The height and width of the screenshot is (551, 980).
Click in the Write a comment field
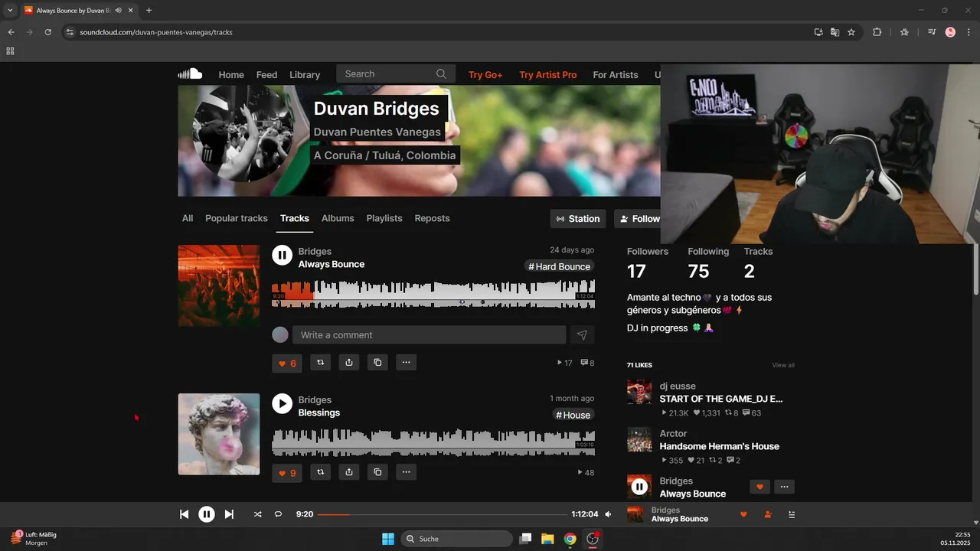click(429, 335)
